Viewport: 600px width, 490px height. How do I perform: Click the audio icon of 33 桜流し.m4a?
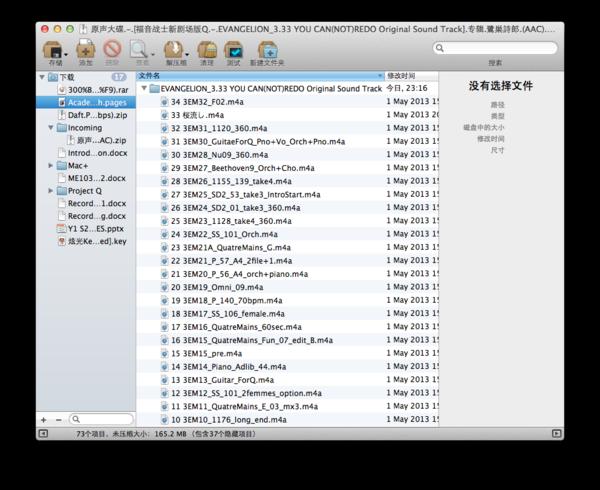(x=164, y=115)
